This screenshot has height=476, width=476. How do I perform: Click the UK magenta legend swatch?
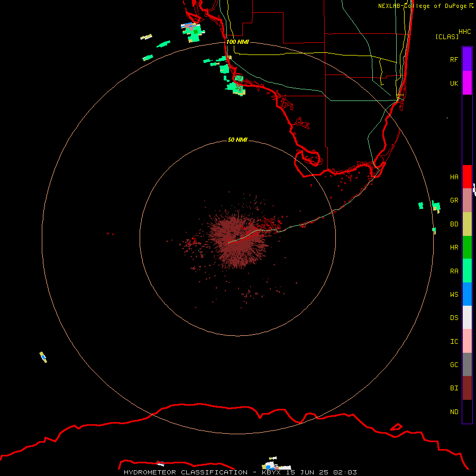click(467, 83)
